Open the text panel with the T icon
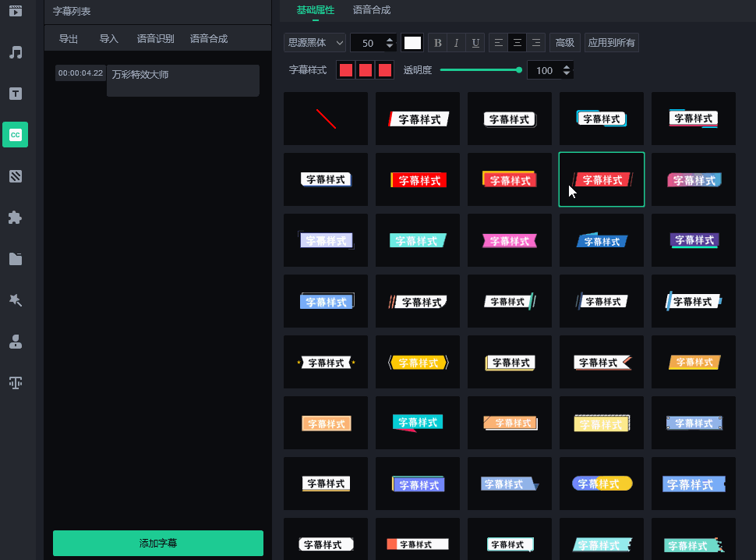The image size is (756, 560). tap(16, 94)
